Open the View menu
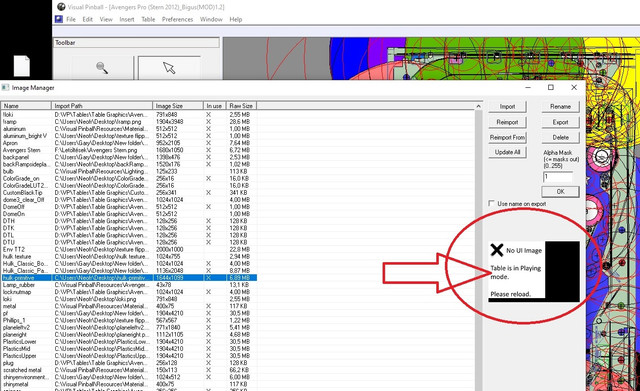Screen dimensions: 640x391 point(106,19)
